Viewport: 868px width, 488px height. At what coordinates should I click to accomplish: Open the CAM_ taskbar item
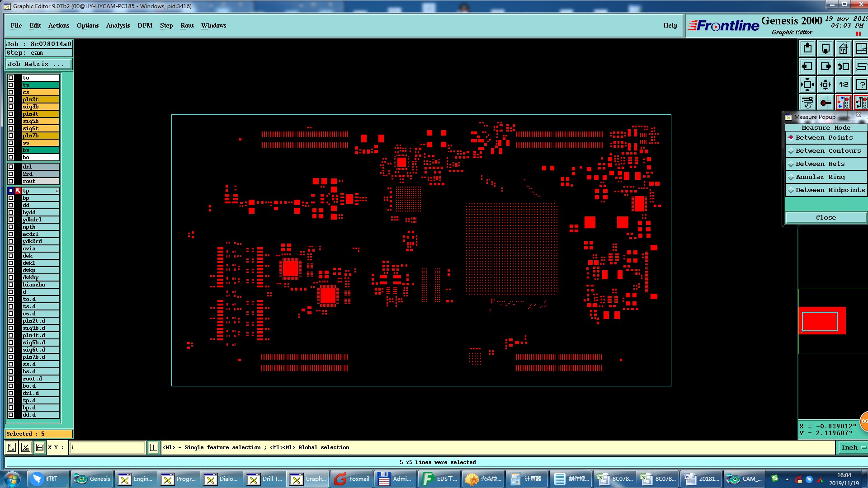tap(745, 479)
